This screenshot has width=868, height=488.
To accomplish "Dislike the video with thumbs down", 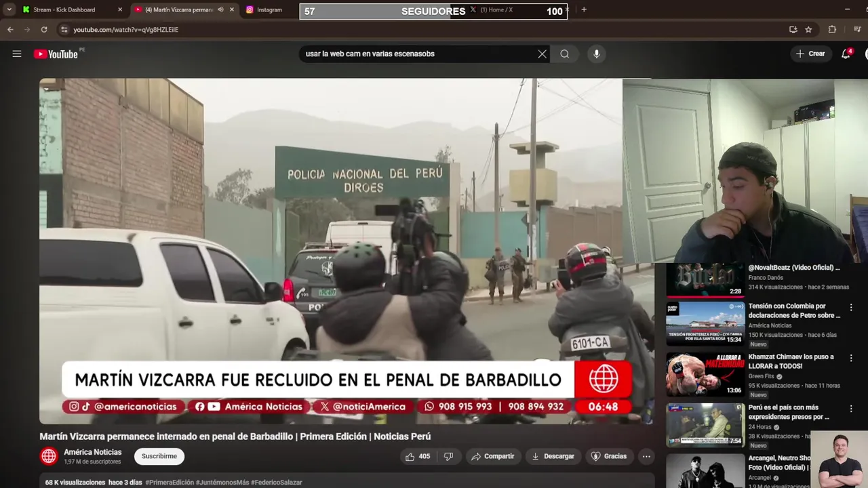I will [x=448, y=456].
